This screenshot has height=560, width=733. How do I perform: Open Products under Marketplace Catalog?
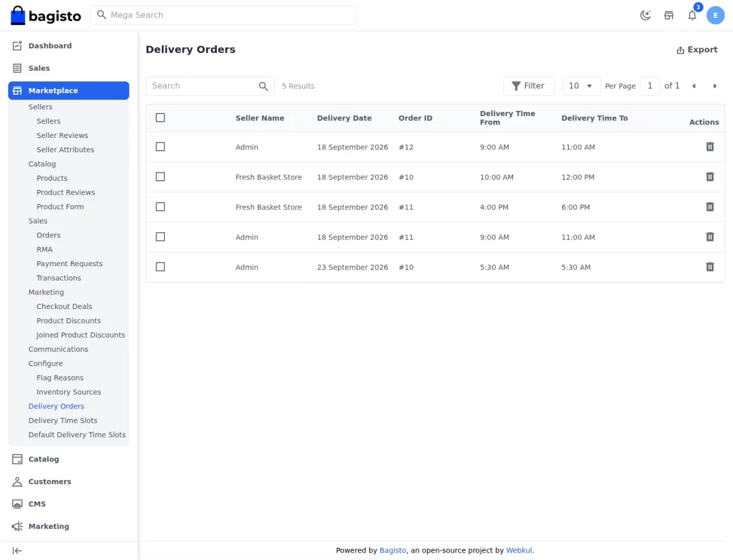pyautogui.click(x=52, y=178)
